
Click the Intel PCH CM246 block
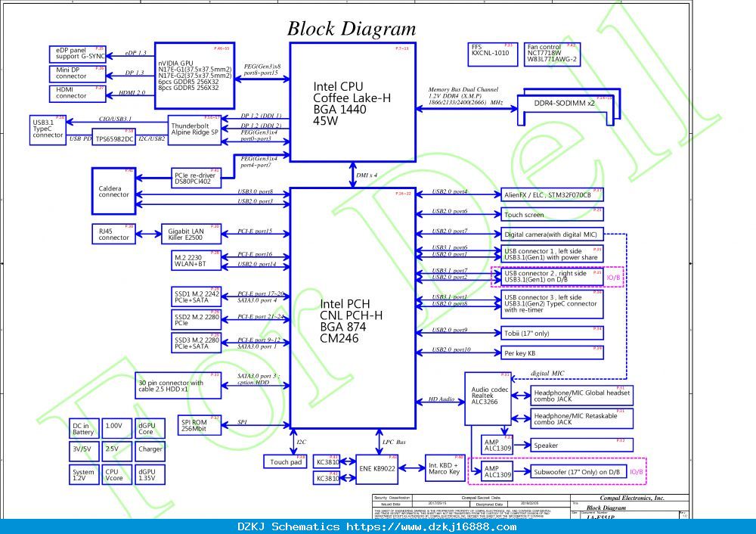[352, 308]
